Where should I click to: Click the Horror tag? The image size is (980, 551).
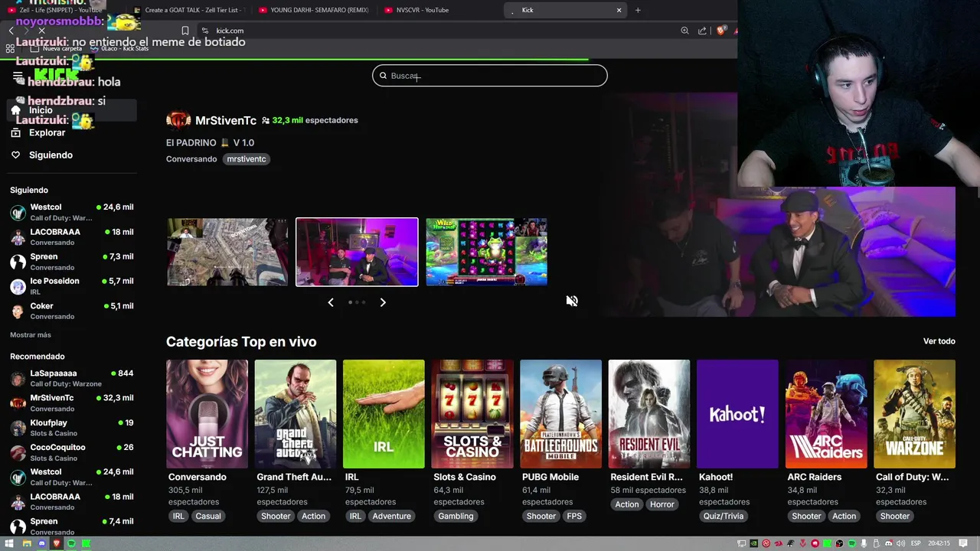tap(662, 504)
